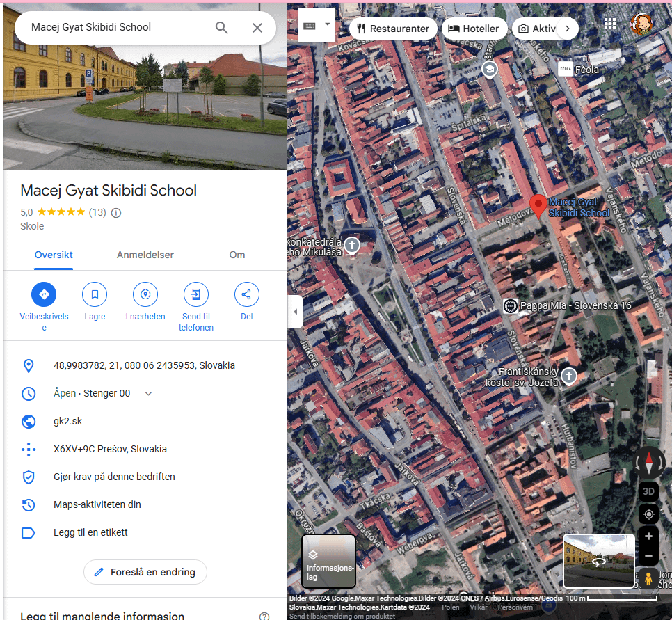Open the Om tab

coord(237,255)
